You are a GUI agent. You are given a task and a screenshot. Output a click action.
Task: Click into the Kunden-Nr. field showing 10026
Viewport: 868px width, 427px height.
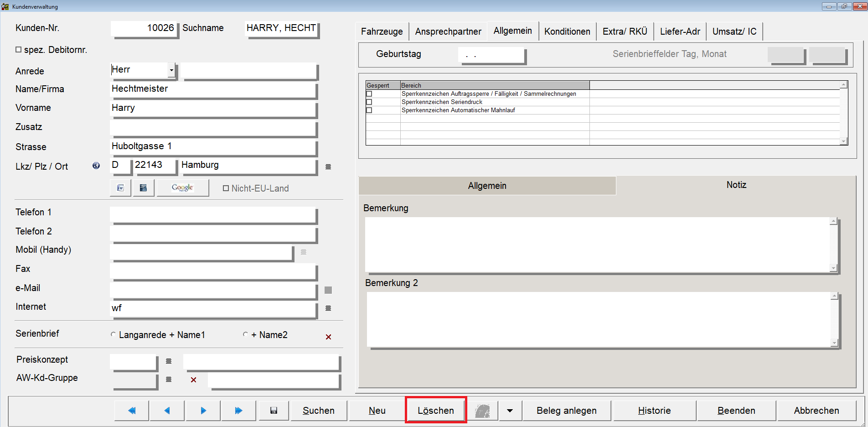pyautogui.click(x=144, y=28)
